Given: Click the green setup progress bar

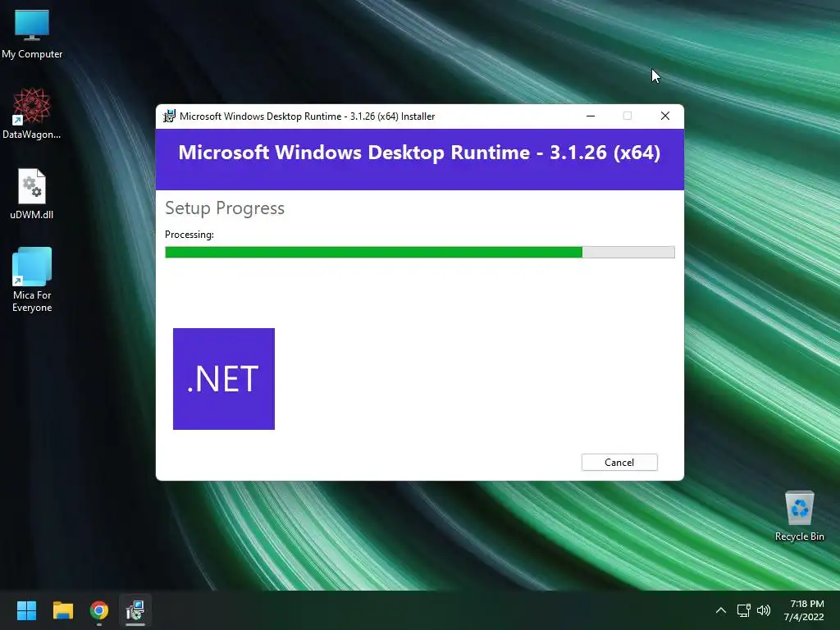Looking at the screenshot, I should click(419, 253).
